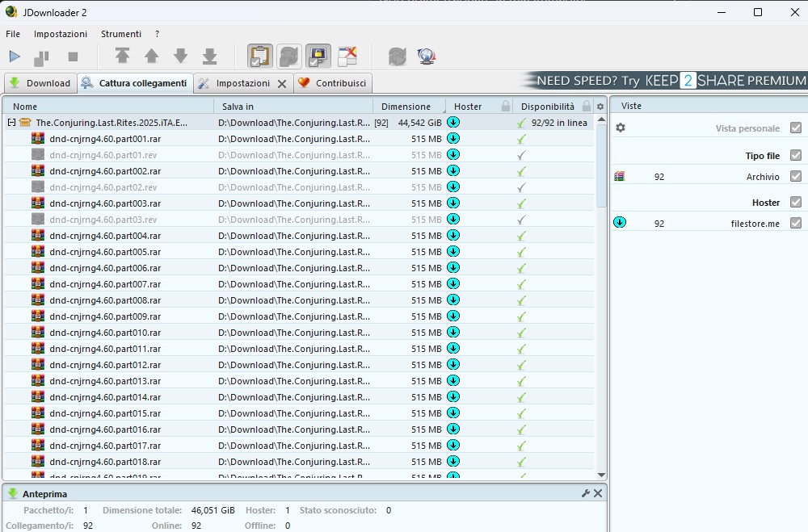Click 515 MB size of part006.rar
Viewport: 808px width, 532px height.
tap(426, 268)
